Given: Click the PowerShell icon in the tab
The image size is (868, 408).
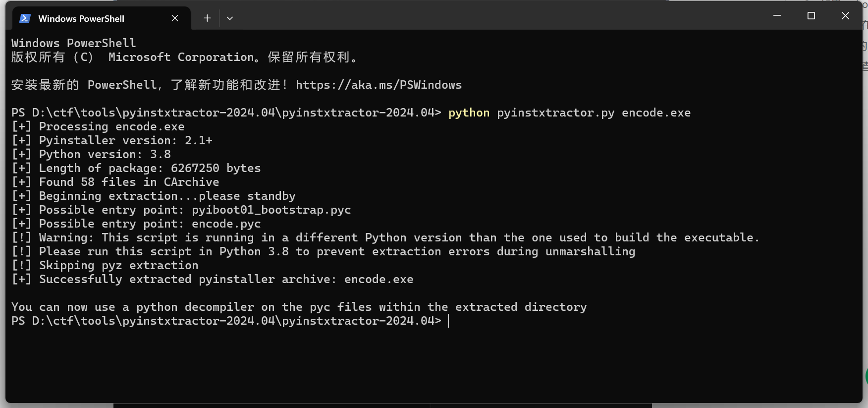Looking at the screenshot, I should click(25, 18).
